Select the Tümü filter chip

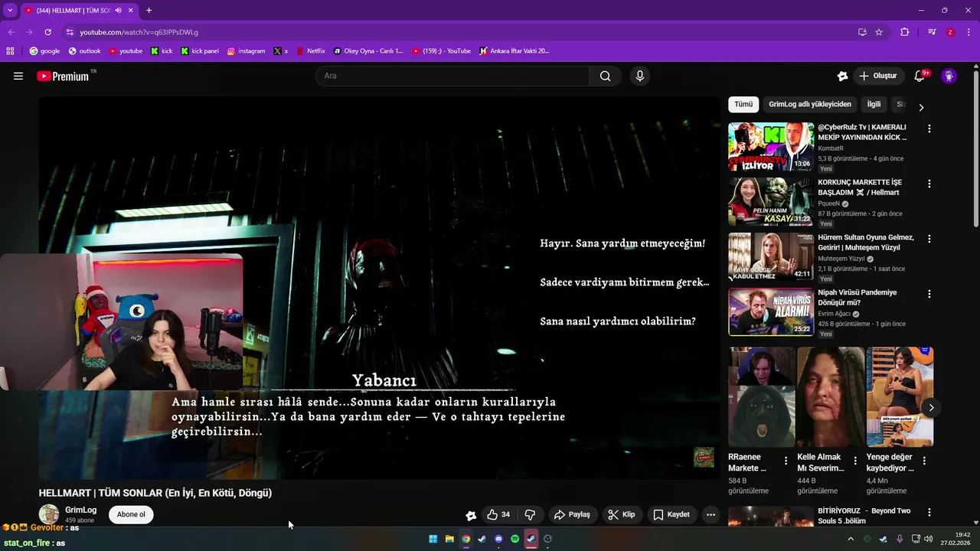pos(743,104)
